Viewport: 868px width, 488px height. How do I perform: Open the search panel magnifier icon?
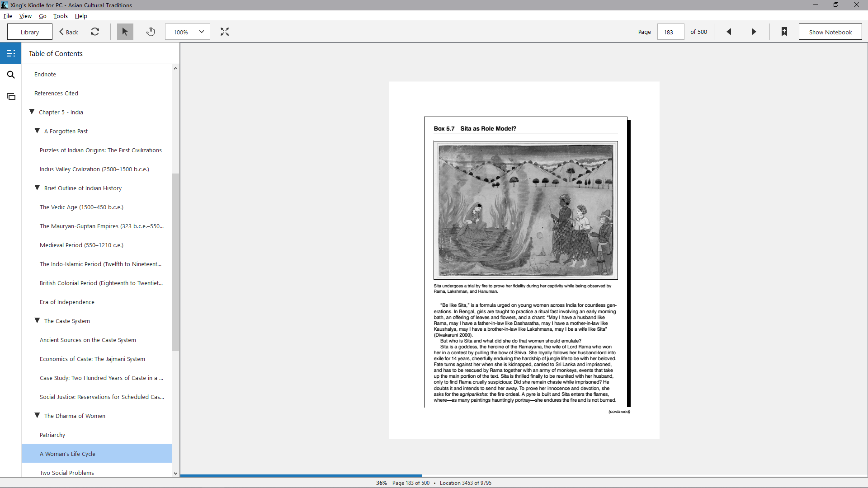tap(11, 75)
